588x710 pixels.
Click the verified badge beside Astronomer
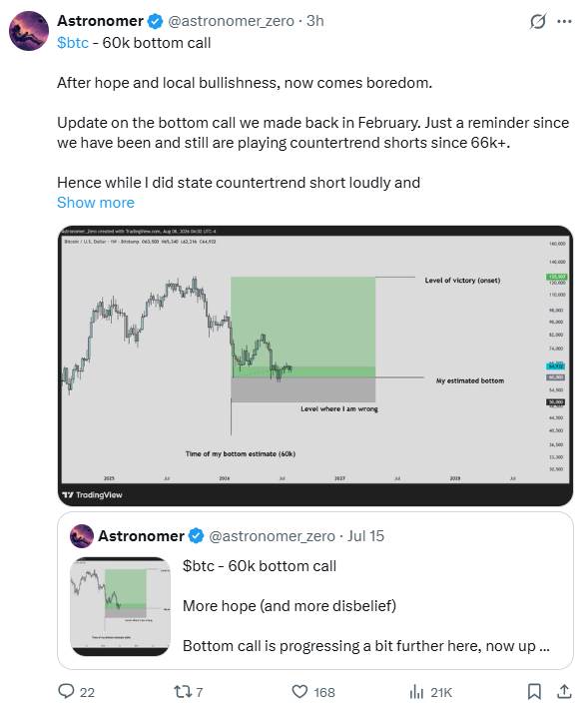(156, 21)
